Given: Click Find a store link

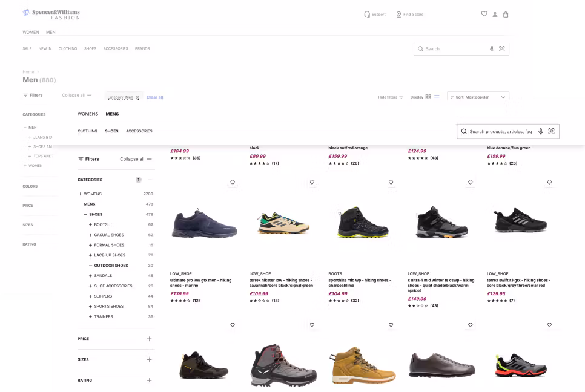Looking at the screenshot, I should [410, 15].
